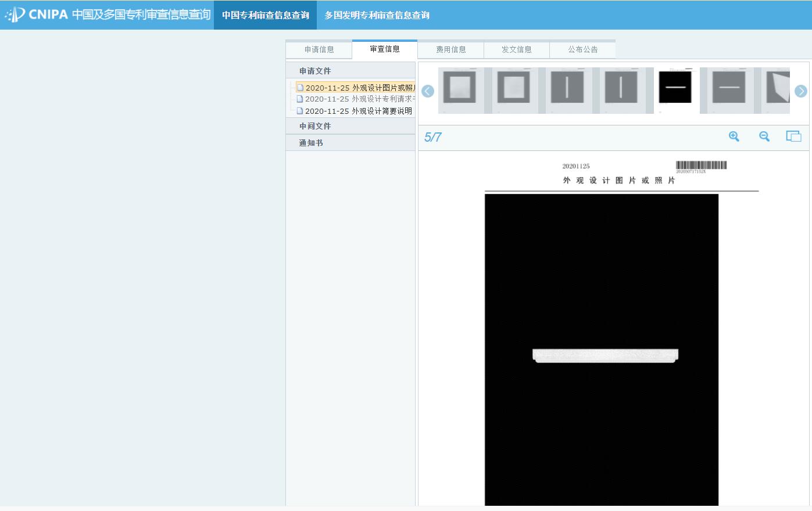The image size is (812, 511).
Task: Open the 发文信息 tab
Action: point(517,49)
